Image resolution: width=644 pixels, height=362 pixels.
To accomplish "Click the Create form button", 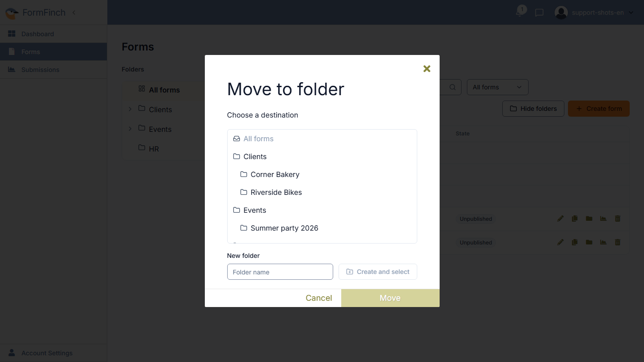I will tap(599, 109).
